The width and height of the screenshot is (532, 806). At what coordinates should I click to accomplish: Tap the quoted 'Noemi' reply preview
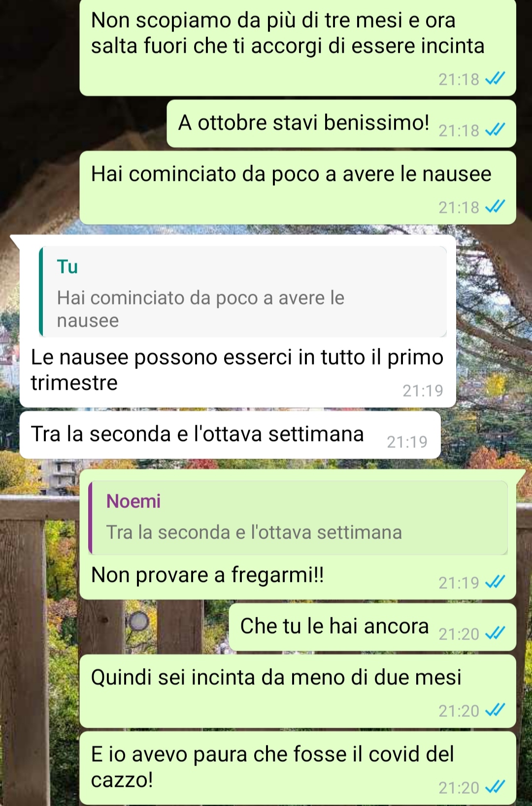click(298, 518)
